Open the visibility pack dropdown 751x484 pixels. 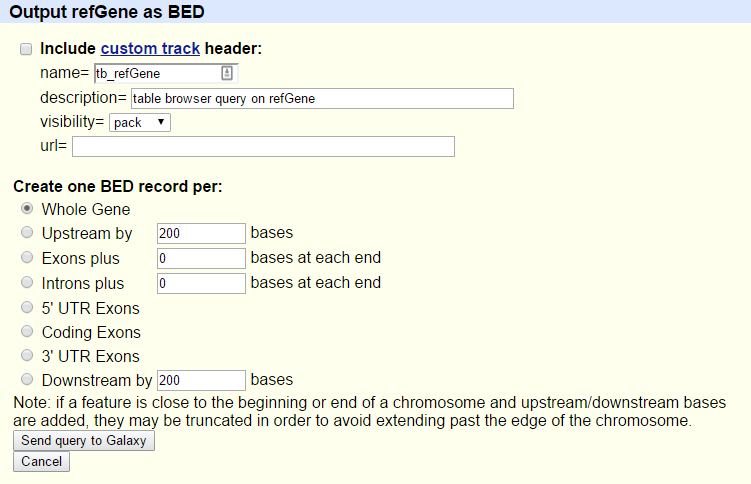(140, 123)
